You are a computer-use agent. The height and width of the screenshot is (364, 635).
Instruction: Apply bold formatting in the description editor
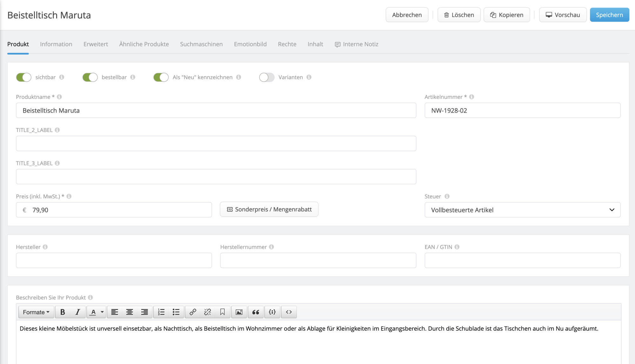click(62, 312)
